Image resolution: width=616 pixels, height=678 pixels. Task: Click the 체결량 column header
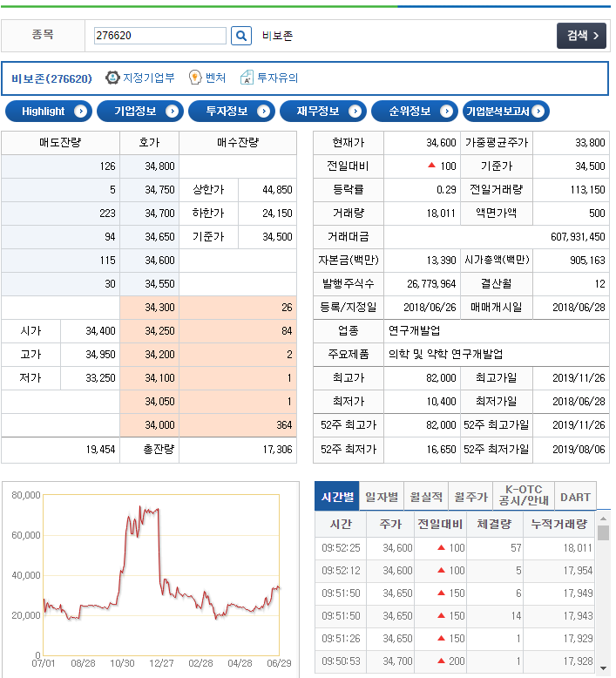tap(495, 524)
